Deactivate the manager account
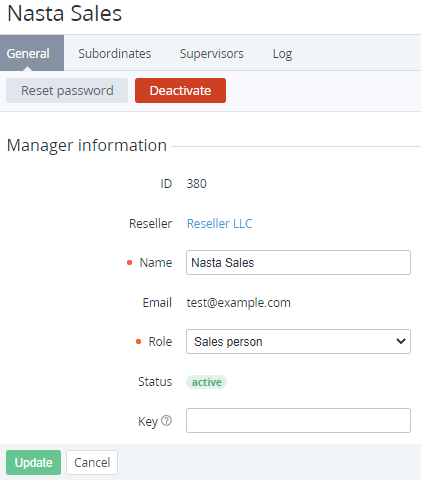 [x=180, y=91]
